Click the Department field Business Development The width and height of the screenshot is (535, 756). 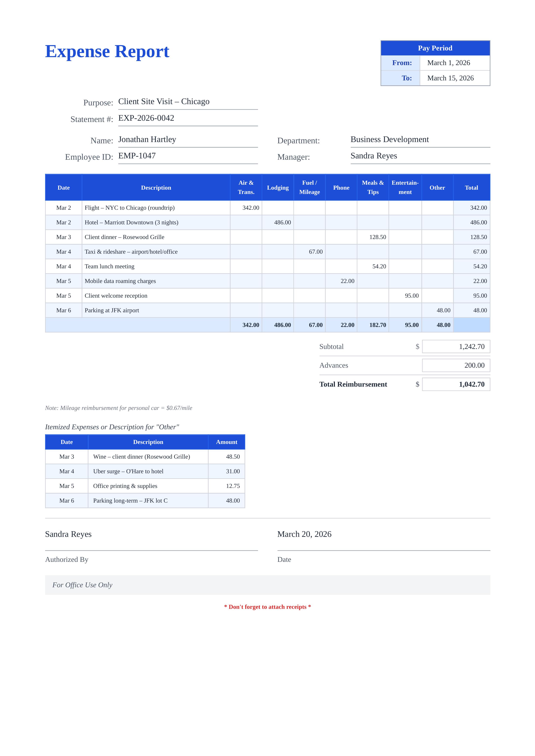tap(389, 139)
